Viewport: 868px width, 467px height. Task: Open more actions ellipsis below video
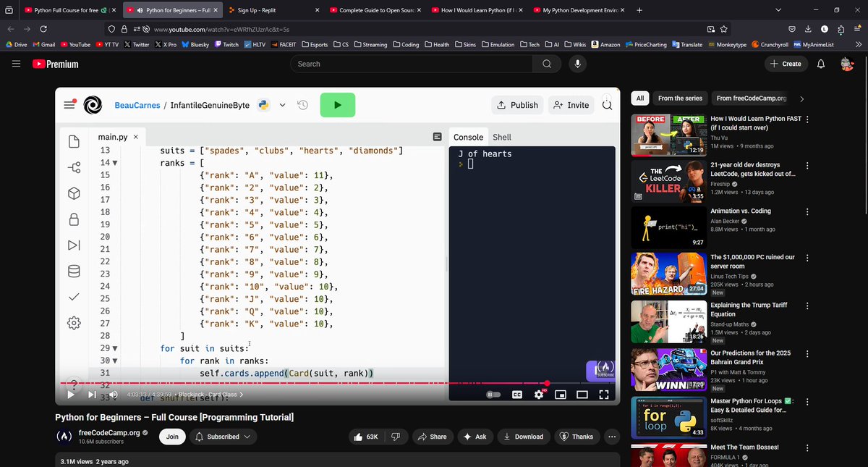612,437
